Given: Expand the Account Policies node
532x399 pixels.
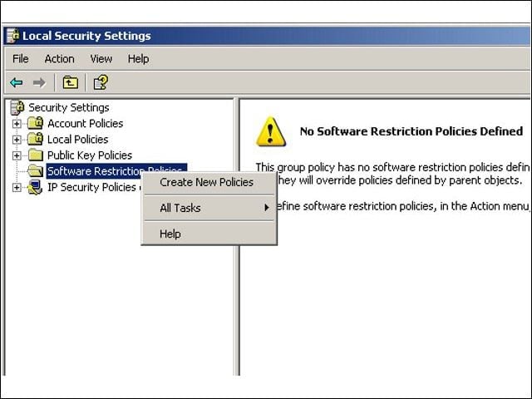Looking at the screenshot, I should click(17, 124).
